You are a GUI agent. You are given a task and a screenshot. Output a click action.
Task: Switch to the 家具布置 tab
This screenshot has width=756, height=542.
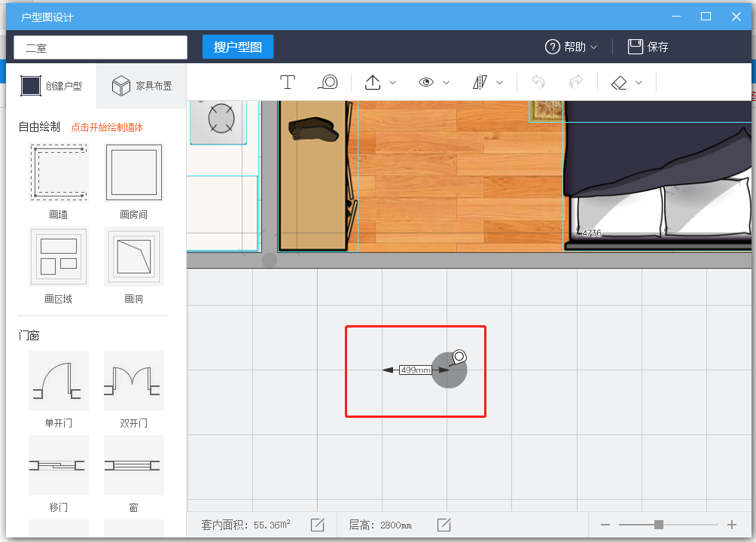coord(142,86)
